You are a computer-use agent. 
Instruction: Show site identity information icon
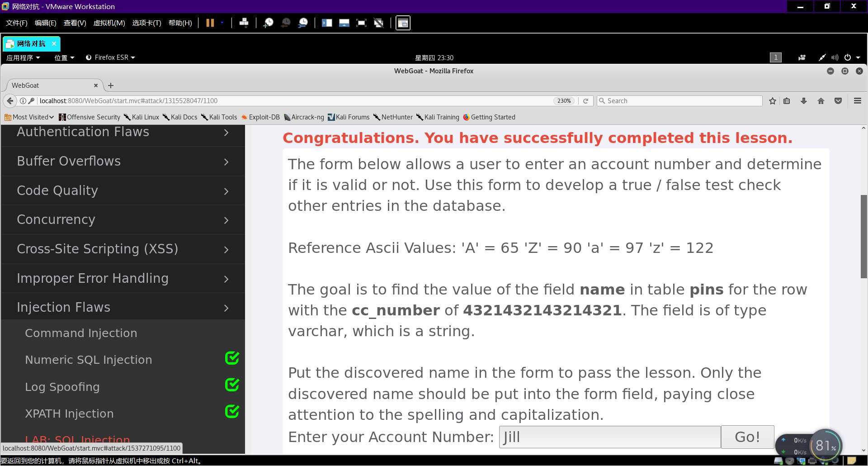click(x=23, y=100)
